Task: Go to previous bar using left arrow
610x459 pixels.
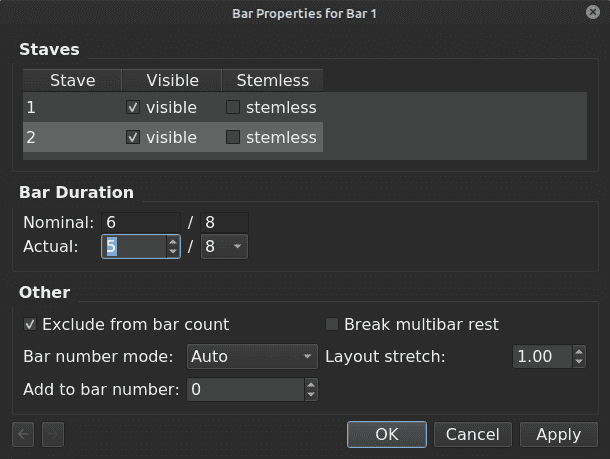Action: pos(24,434)
